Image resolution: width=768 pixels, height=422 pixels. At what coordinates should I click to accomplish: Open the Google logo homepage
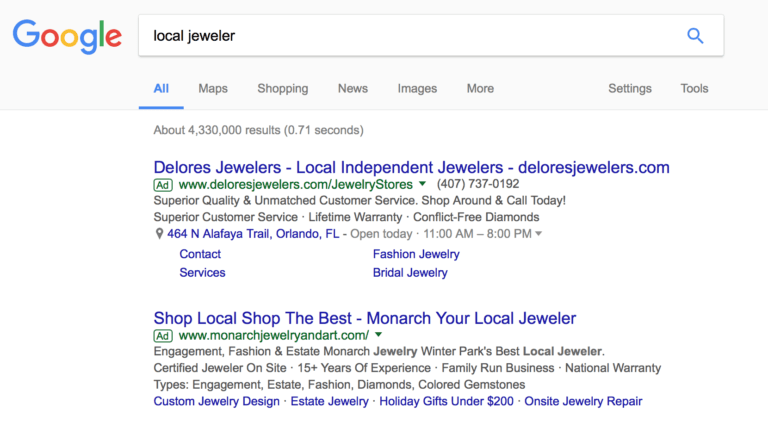coord(67,36)
